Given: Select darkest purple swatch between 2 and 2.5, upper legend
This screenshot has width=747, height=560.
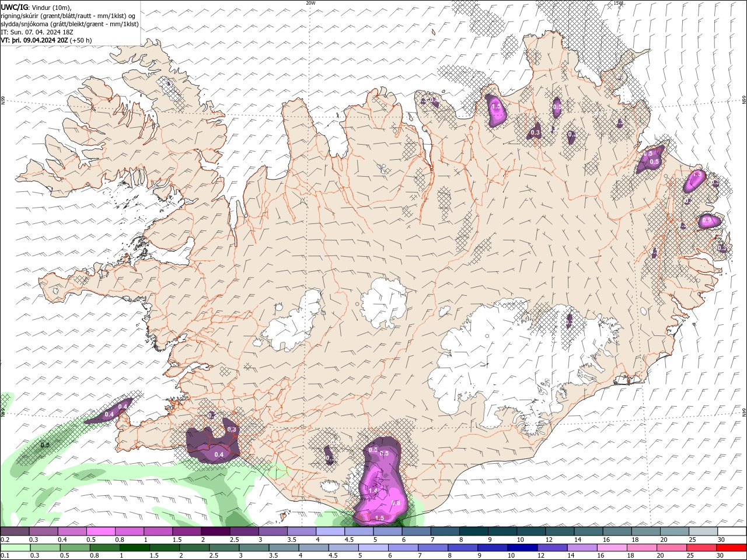Looking at the screenshot, I should 215,531.
